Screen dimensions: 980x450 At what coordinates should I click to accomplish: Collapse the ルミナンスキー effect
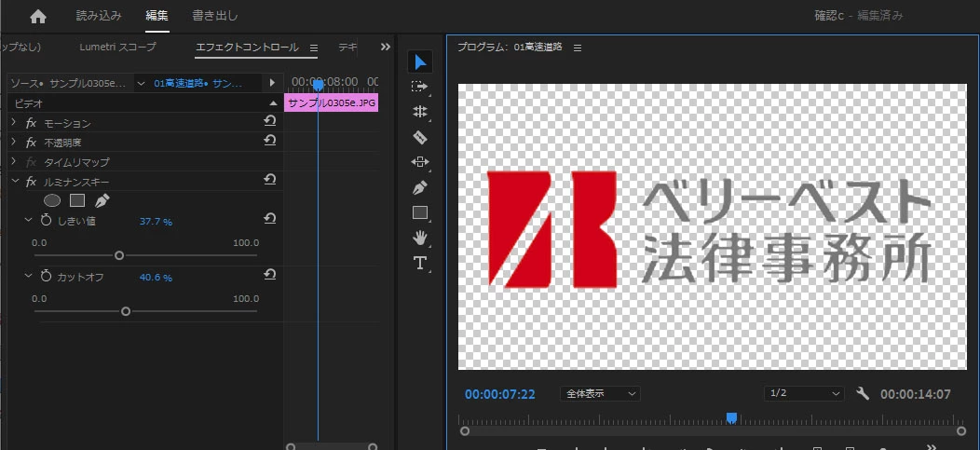(14, 182)
